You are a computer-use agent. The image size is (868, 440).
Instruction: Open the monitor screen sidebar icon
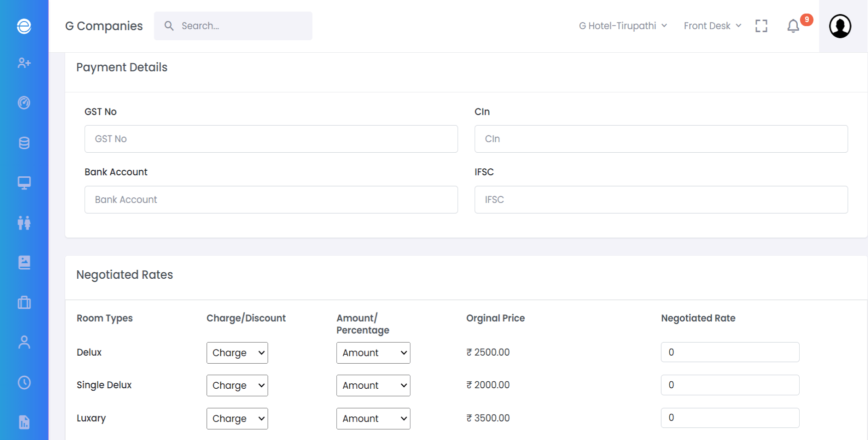pos(24,182)
